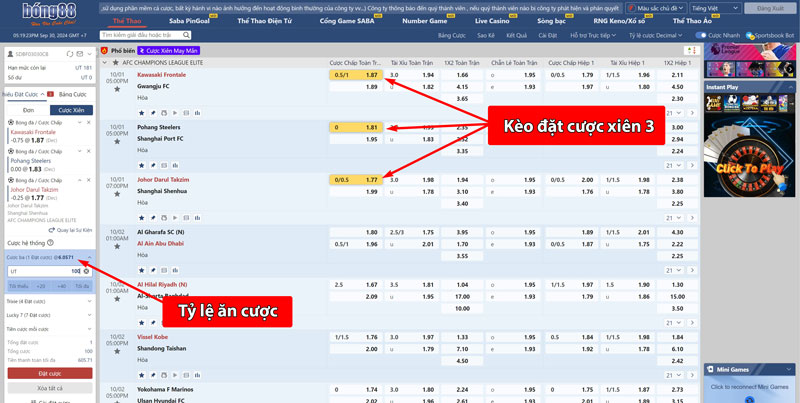
Task: Pin the Pohang Steelers match
Action: click(153, 165)
